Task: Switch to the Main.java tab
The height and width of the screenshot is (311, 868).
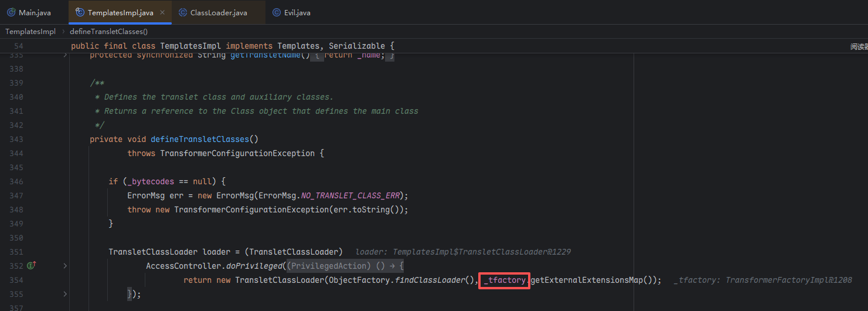Action: (35, 12)
